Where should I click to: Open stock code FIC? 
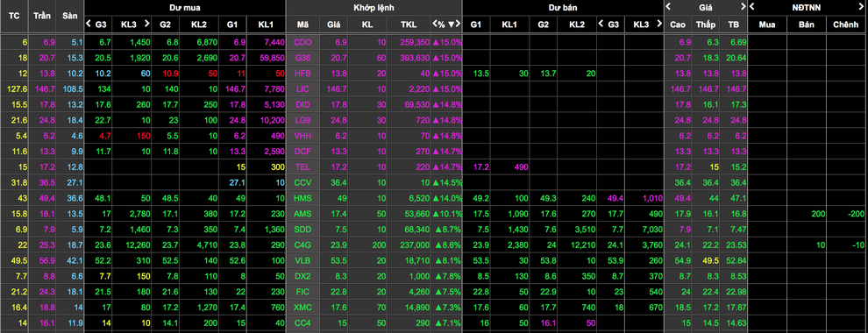(302, 292)
